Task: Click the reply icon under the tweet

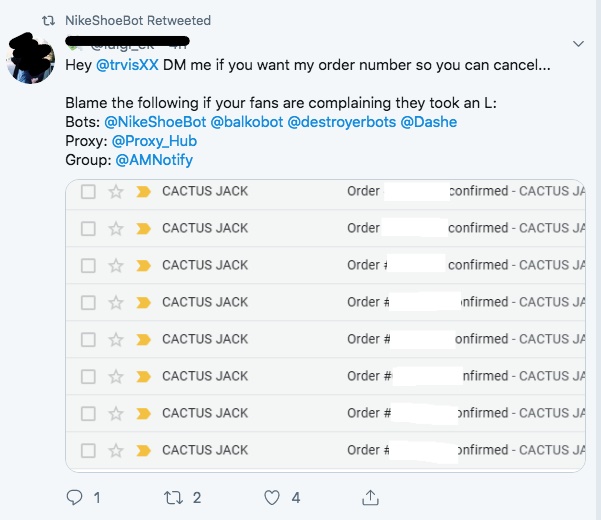Action: point(73,497)
